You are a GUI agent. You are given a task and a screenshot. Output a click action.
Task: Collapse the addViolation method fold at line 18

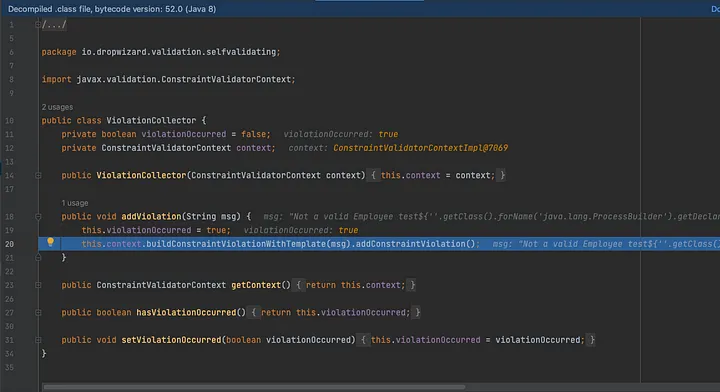tap(38, 216)
